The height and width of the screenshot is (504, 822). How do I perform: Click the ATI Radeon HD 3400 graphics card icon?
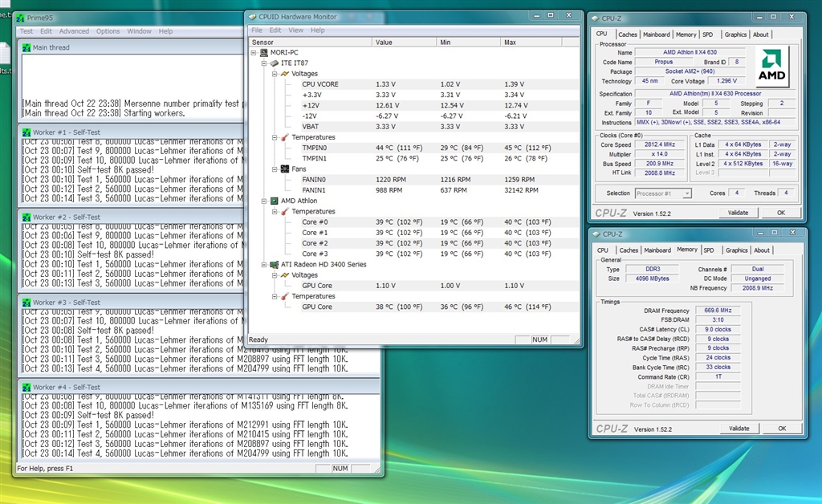click(x=273, y=264)
